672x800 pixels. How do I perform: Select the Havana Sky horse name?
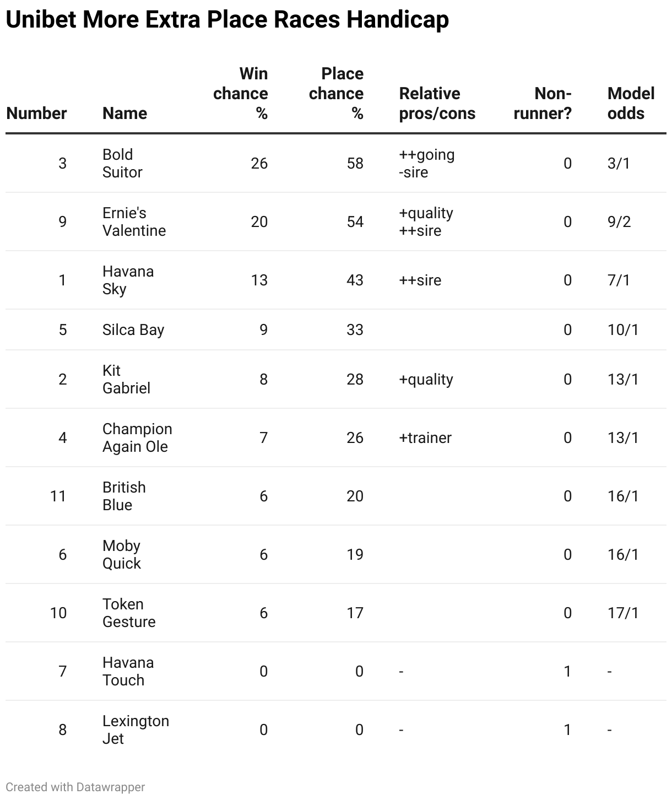click(128, 280)
